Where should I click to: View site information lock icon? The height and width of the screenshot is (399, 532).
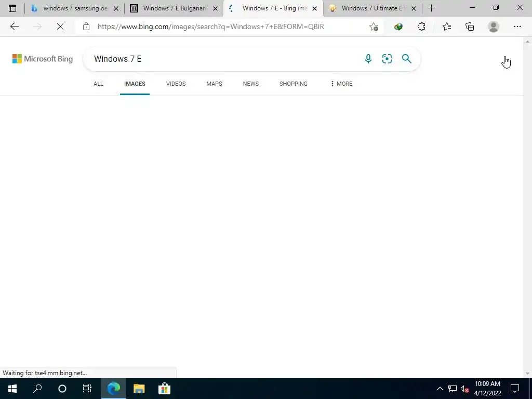(86, 26)
